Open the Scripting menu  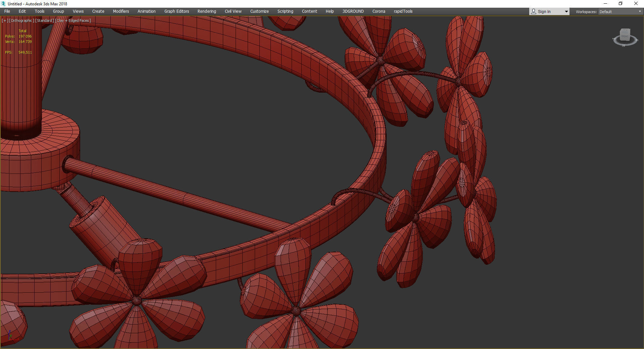click(285, 11)
